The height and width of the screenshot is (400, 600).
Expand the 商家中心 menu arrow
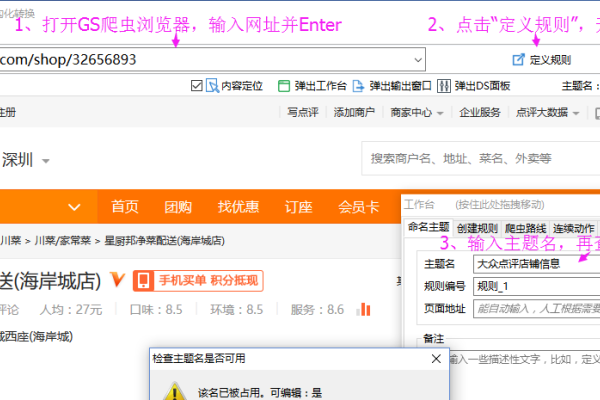click(440, 113)
